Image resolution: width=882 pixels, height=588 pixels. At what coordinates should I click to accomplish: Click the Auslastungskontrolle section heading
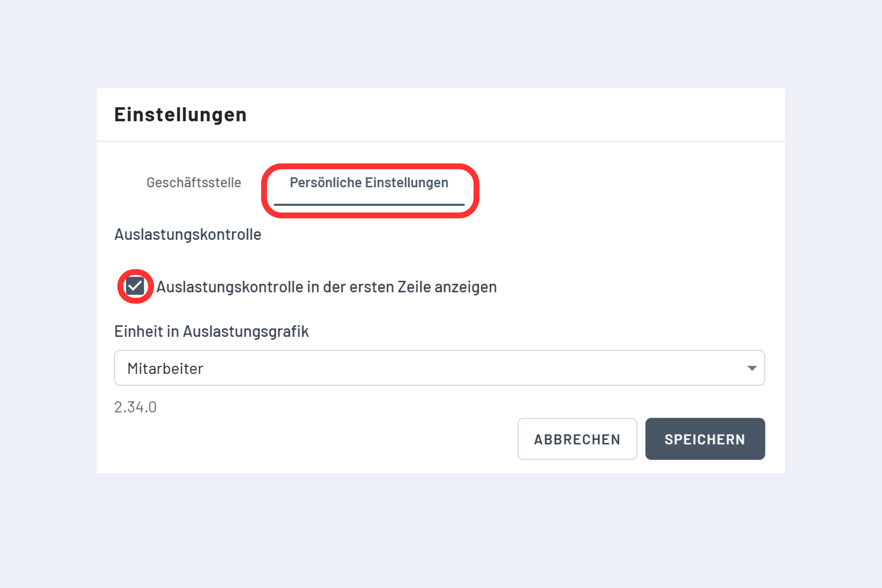[x=187, y=234]
